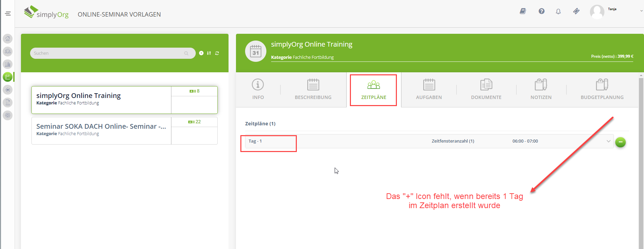Click the refresh icon in the list header
The height and width of the screenshot is (249, 644).
[x=217, y=53]
